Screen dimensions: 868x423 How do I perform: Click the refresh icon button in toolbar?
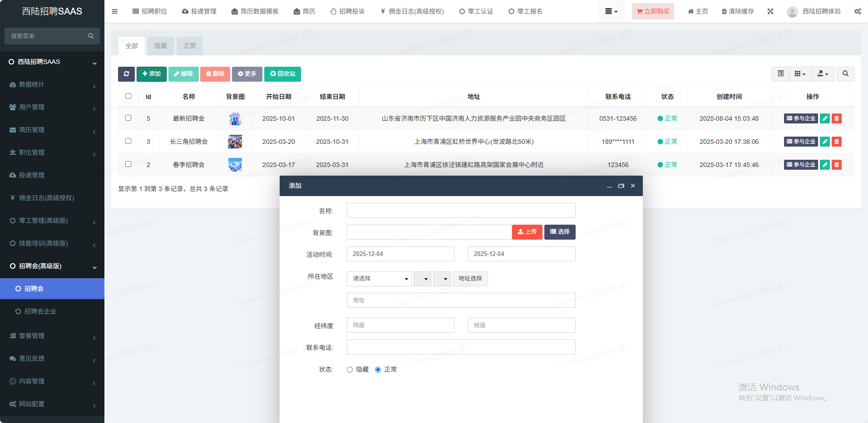click(x=126, y=74)
